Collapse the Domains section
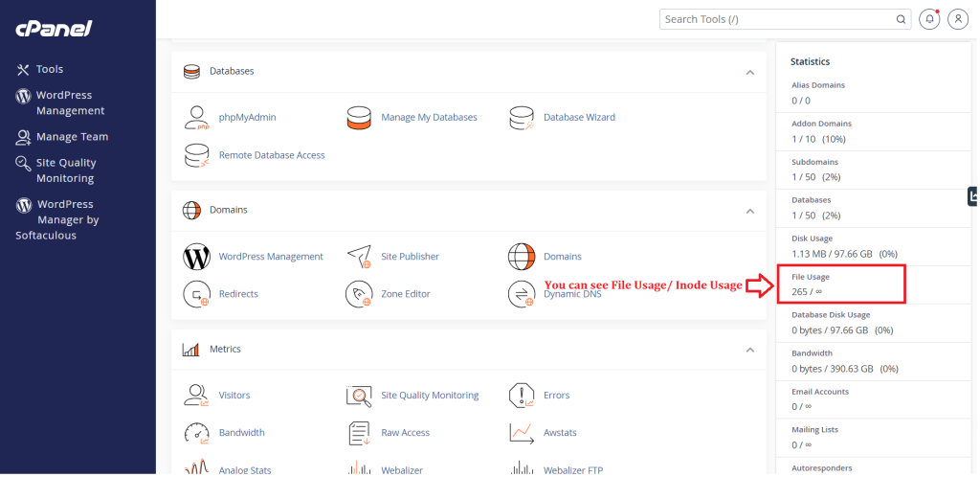980x477 pixels. coord(750,211)
